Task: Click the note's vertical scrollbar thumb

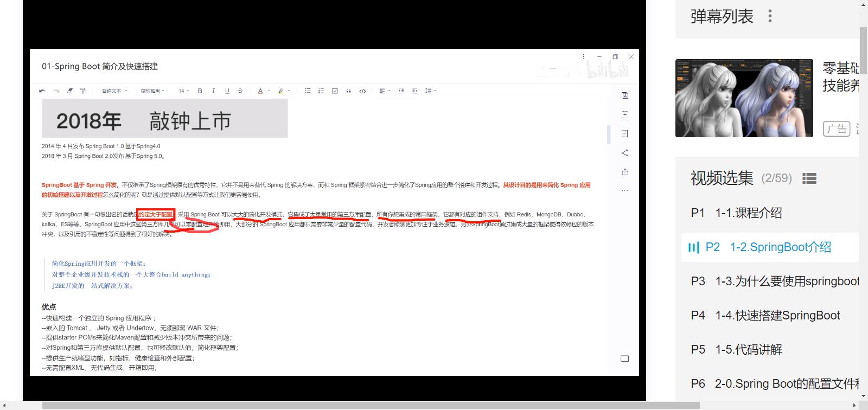Action: (609, 134)
